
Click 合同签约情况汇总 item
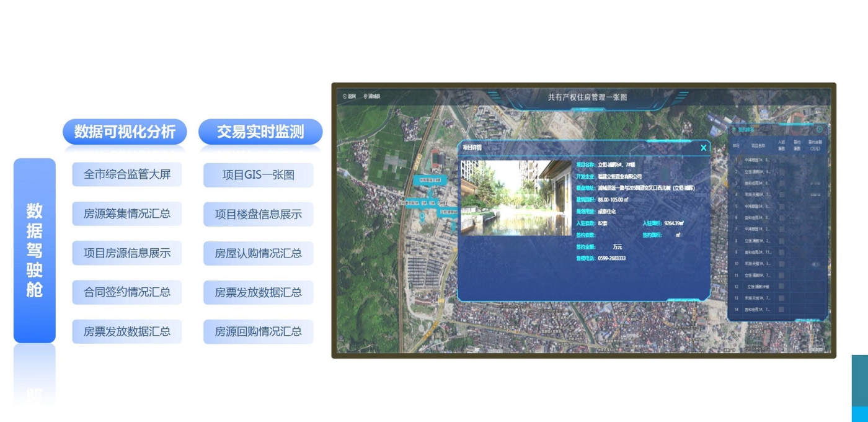coord(127,292)
